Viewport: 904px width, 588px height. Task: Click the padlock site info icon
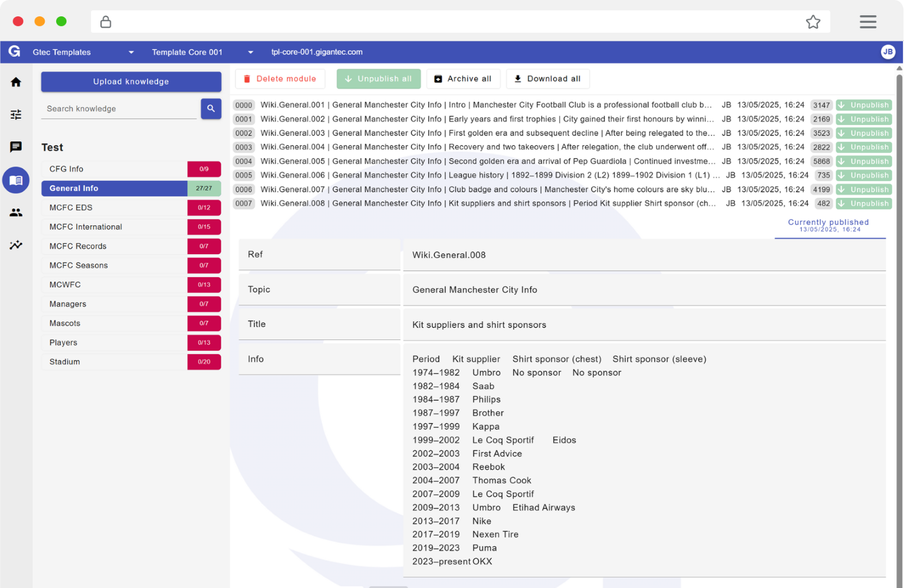pyautogui.click(x=106, y=22)
